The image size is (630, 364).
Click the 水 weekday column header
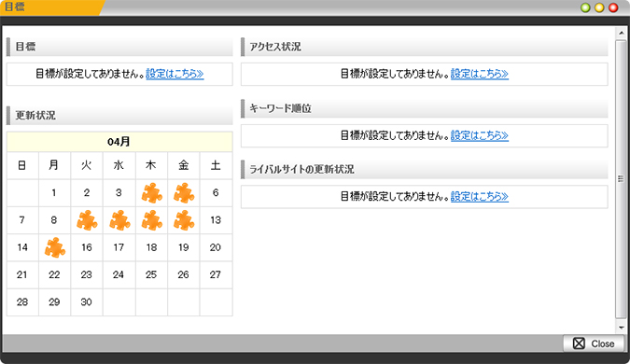119,165
